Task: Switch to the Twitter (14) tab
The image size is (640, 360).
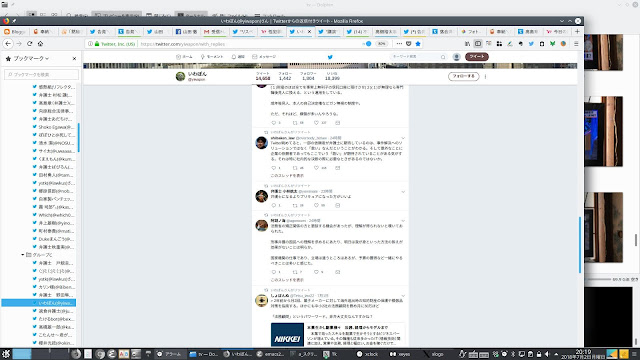Action: [357, 31]
